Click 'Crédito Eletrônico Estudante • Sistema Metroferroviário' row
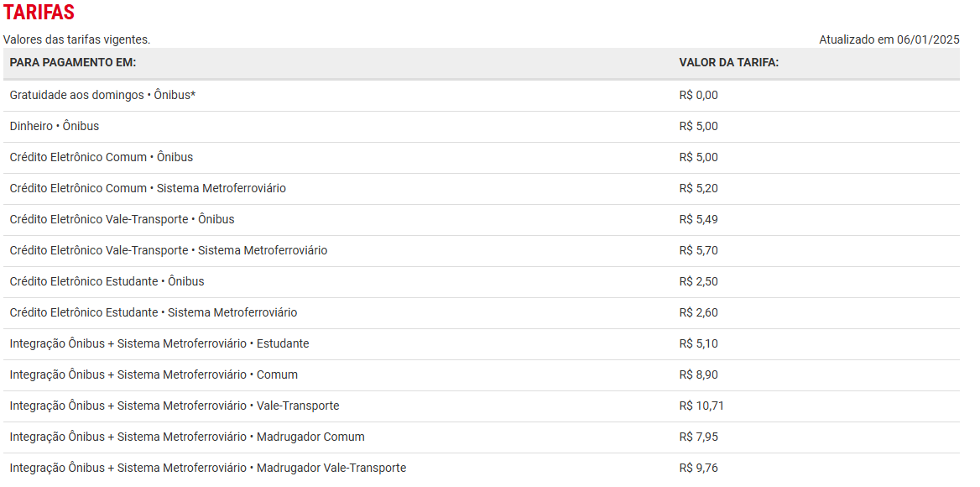The image size is (980, 487). tap(482, 313)
